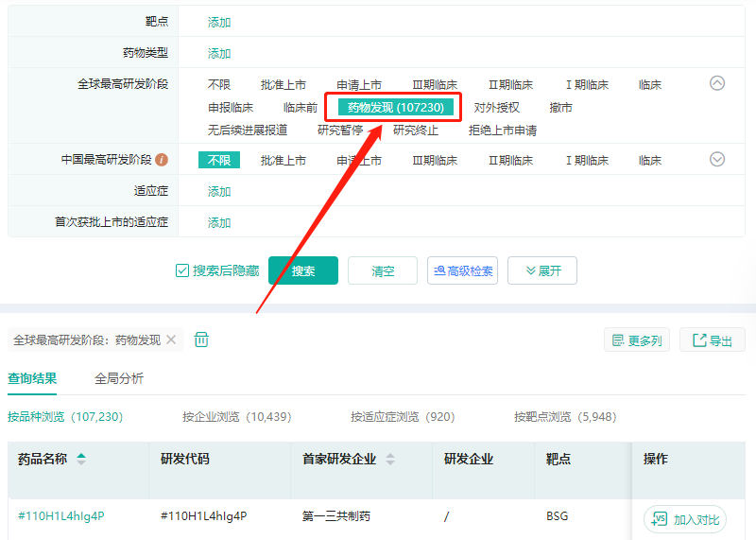
Task: Open the #110H1L4hIg4P drug name link
Action: (x=60, y=516)
